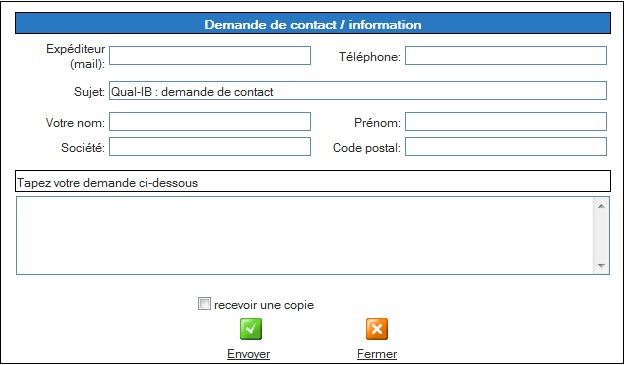624x365 pixels.
Task: Click the Code postal input field
Action: click(x=506, y=146)
